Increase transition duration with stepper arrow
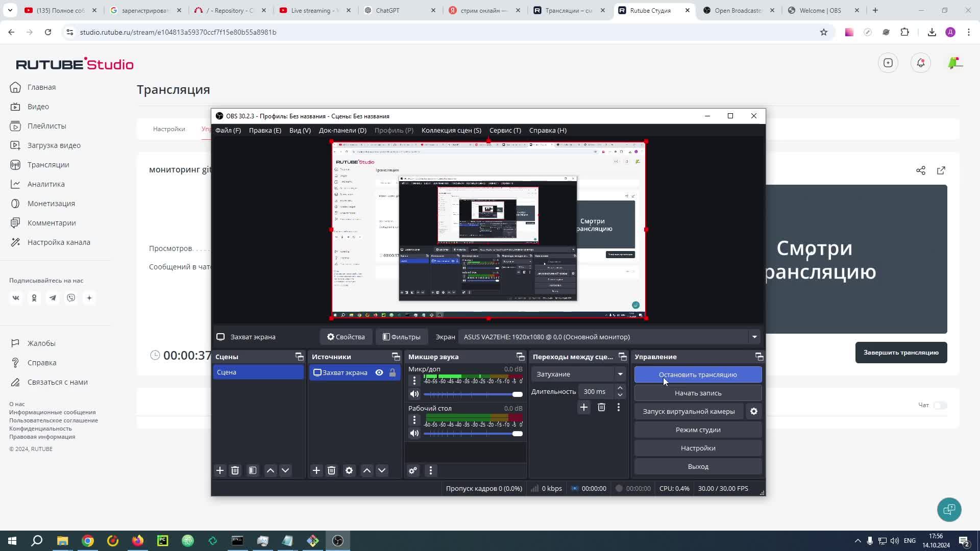 [620, 388]
